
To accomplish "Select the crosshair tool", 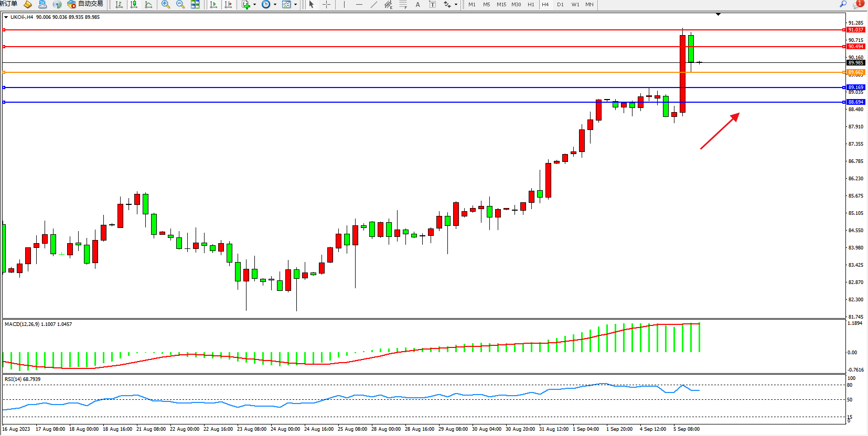I will coord(326,5).
